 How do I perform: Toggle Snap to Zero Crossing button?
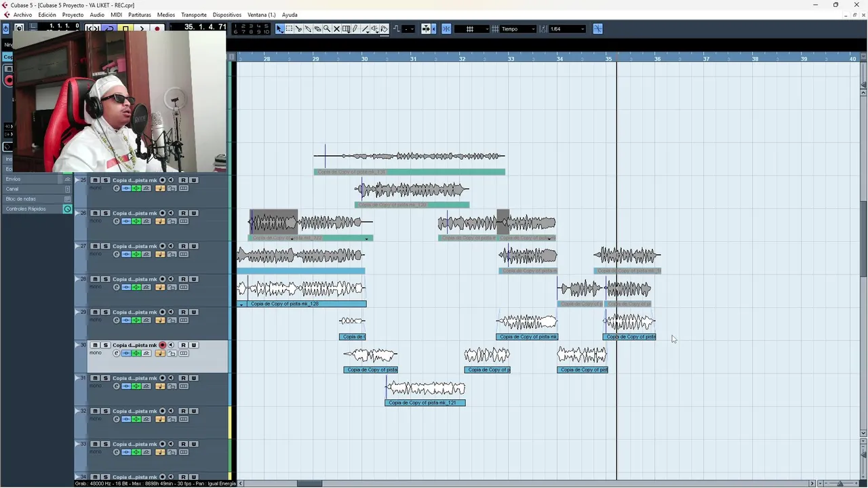598,28
